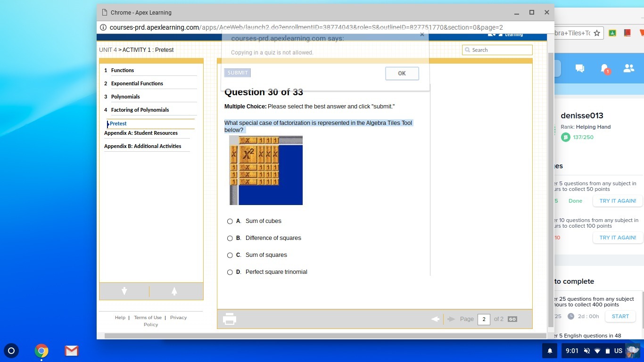The image size is (644, 362).
Task: Open the Brainly notifications bell
Action: pyautogui.click(x=604, y=69)
